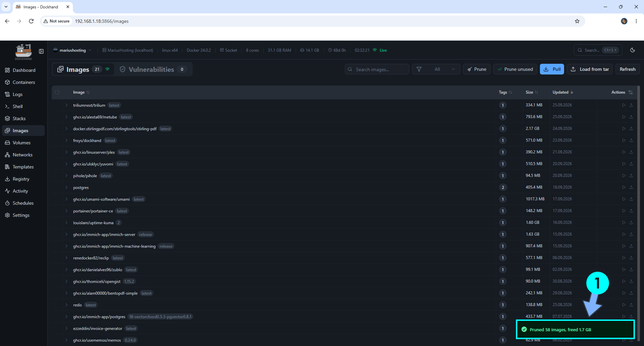Expand the postgres image row
The height and width of the screenshot is (346, 644).
66,187
